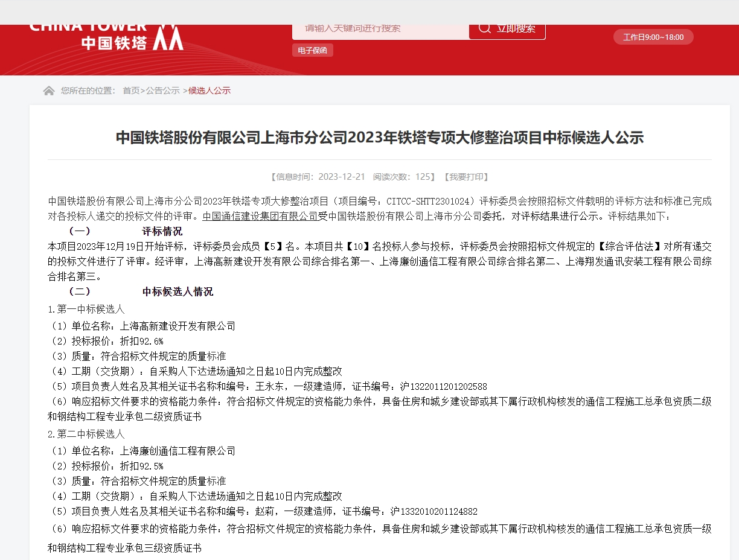Click the 上海廉创通信工程有限公司 unit name line

142,451
